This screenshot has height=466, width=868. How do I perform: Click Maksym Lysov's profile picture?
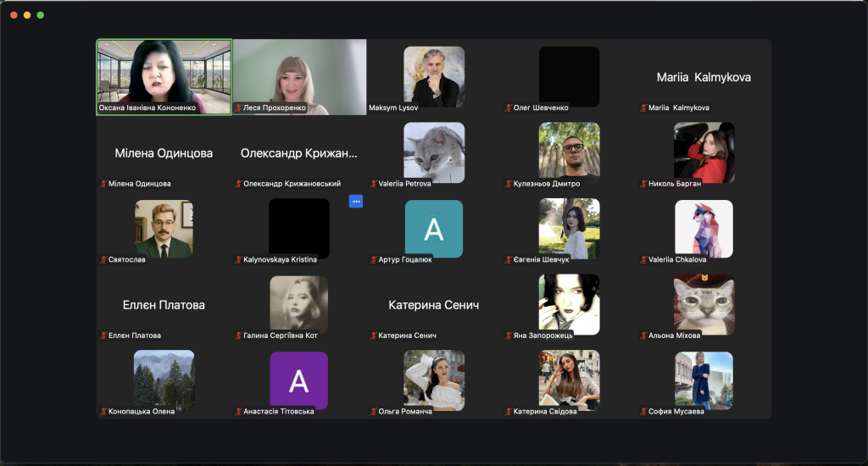(x=434, y=76)
